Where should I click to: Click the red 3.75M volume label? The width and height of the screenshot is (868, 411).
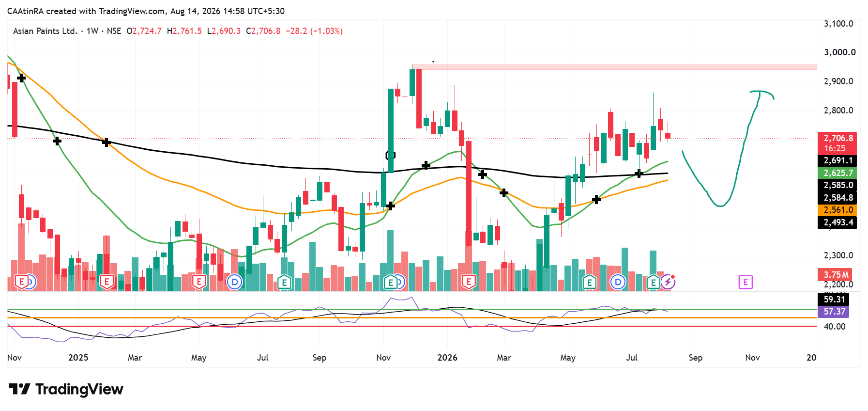(835, 275)
